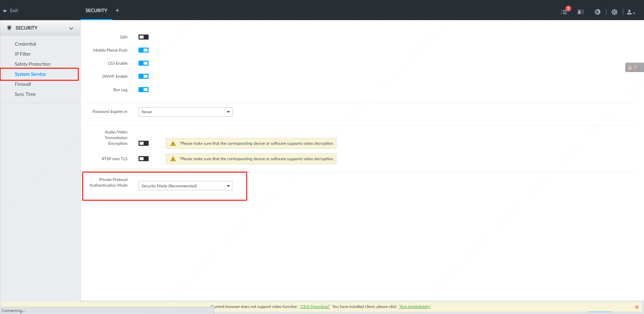Open the alarm notifications panel
The width and height of the screenshot is (644, 314).
(x=581, y=11)
